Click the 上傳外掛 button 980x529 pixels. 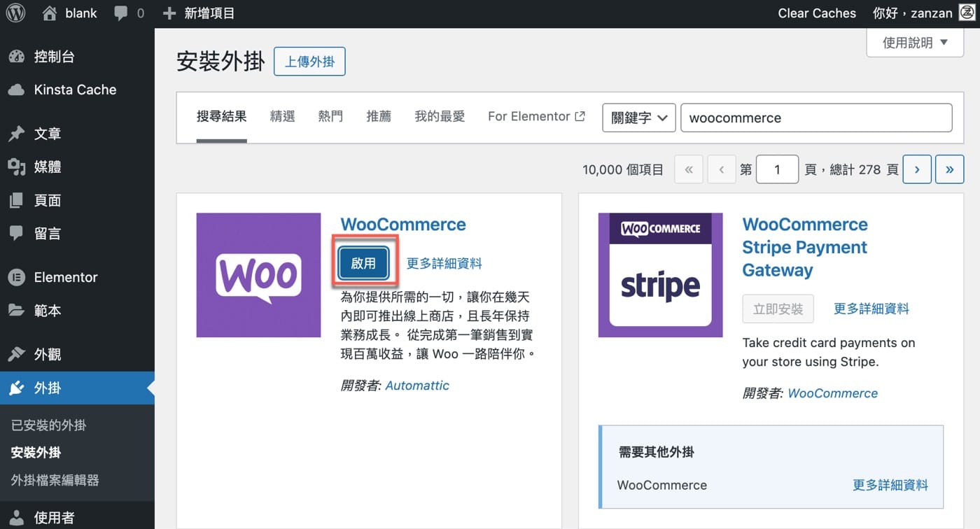(x=309, y=62)
